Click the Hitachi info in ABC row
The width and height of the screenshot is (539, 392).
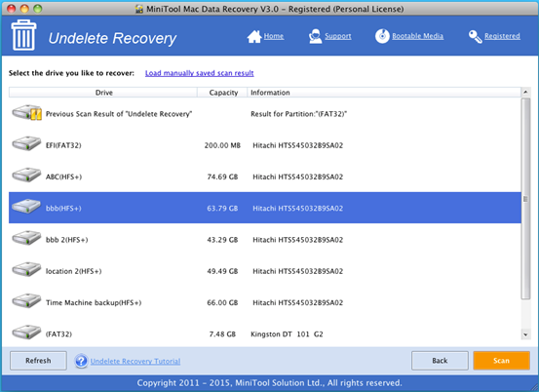[297, 177]
